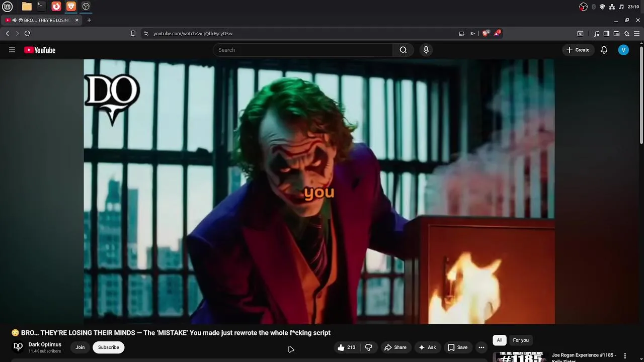
Task: Mute the tab via its audio icon
Action: (14, 20)
